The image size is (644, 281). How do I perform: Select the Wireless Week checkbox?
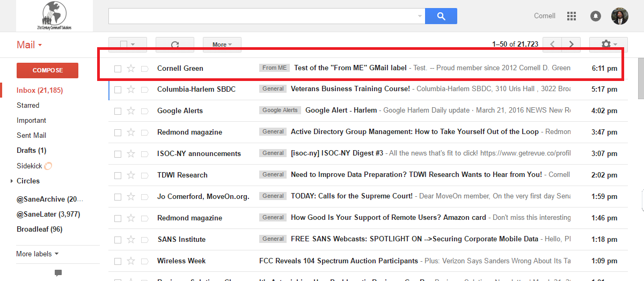(118, 261)
